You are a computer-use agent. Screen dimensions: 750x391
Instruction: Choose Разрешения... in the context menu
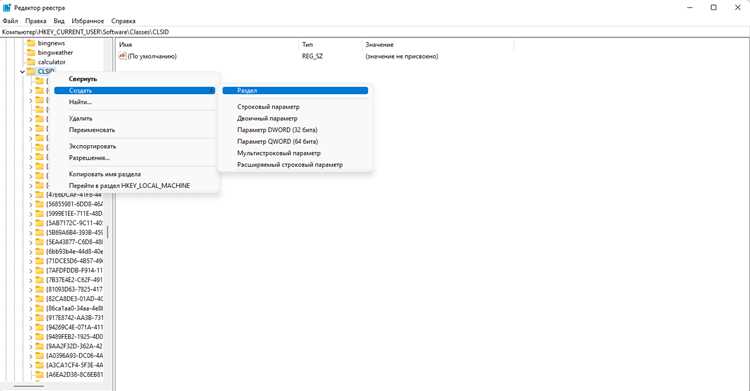[135, 157]
